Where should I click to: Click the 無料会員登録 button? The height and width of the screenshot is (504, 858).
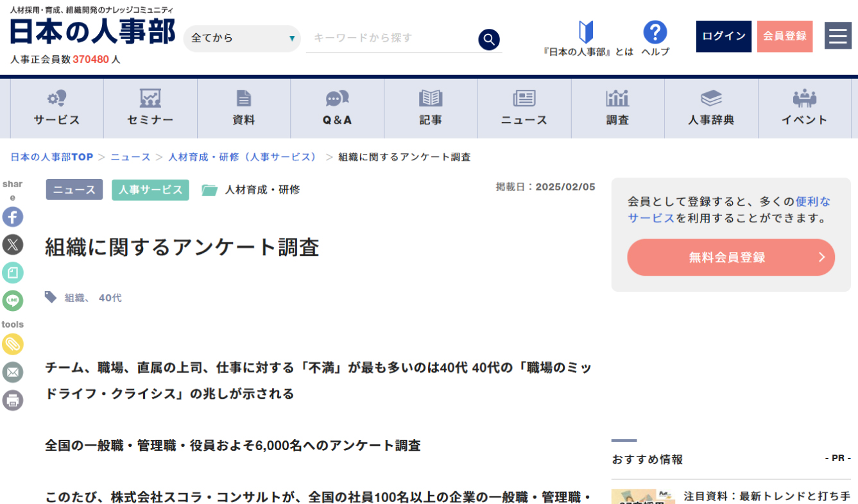(731, 258)
